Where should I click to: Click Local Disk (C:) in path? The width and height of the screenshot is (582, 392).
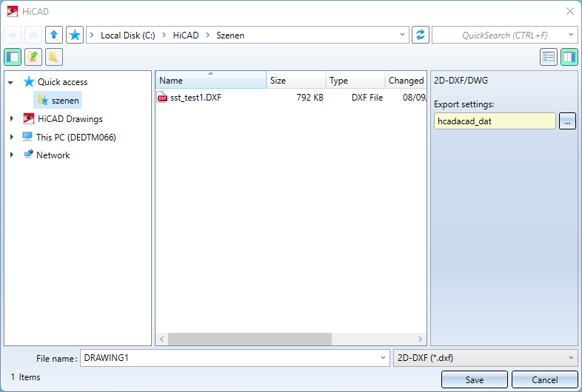tap(127, 36)
